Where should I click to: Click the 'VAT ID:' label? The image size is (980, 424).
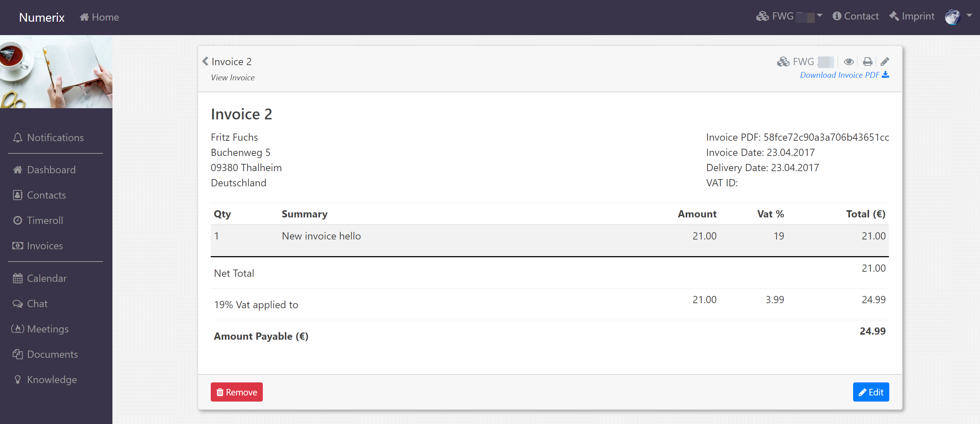click(x=722, y=183)
